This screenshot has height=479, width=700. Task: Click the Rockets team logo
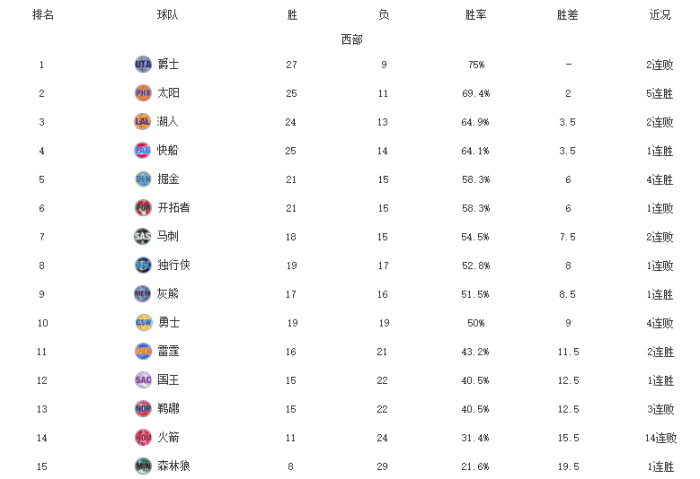143,437
